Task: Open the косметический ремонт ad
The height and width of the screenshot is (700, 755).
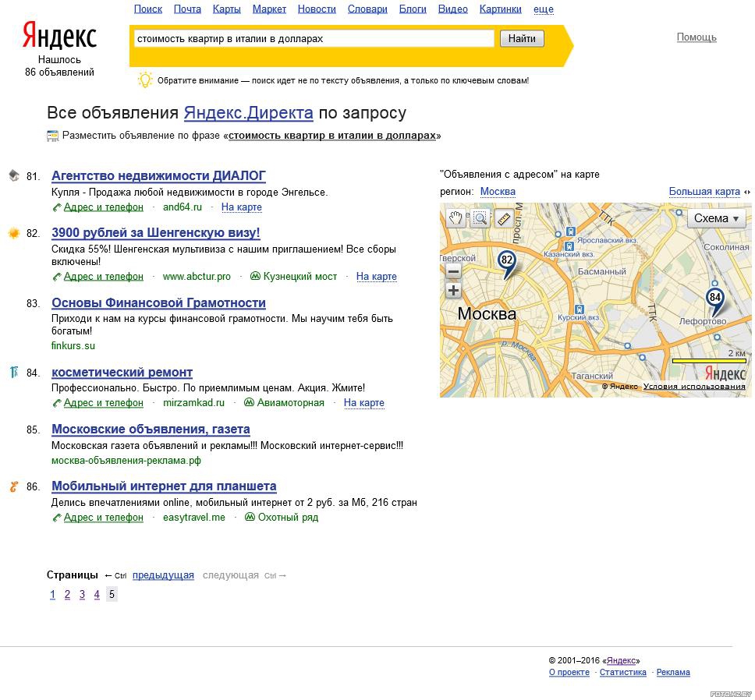Action: 122,372
